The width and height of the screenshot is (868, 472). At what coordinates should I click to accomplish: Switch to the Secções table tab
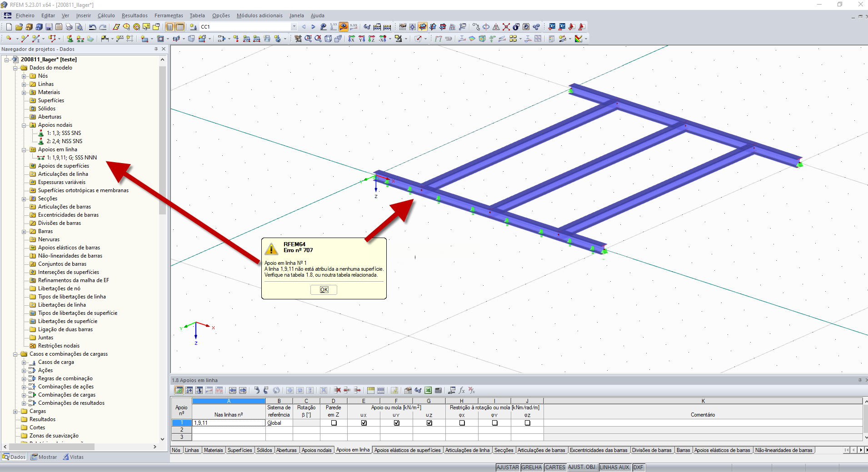(504, 450)
